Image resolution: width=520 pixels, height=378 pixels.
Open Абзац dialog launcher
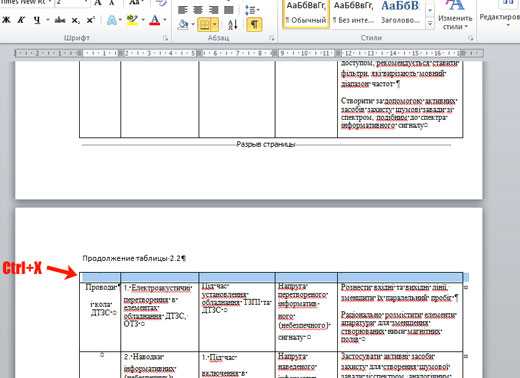point(272,38)
